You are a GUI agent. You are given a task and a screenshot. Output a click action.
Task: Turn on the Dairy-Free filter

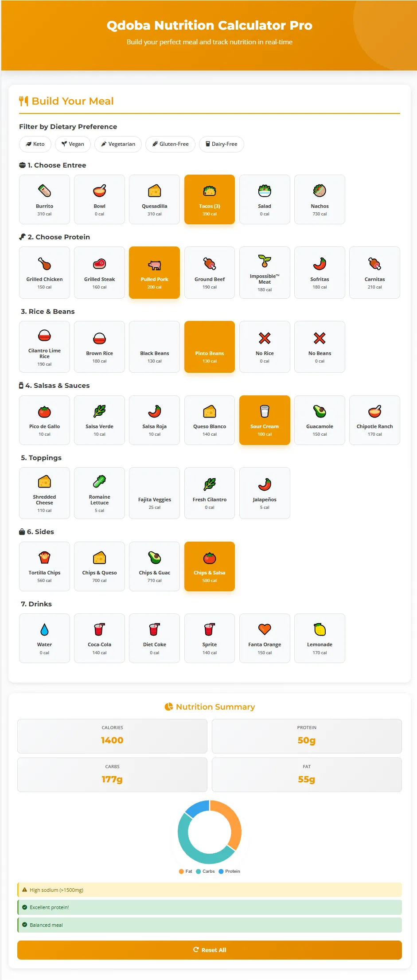tap(221, 144)
